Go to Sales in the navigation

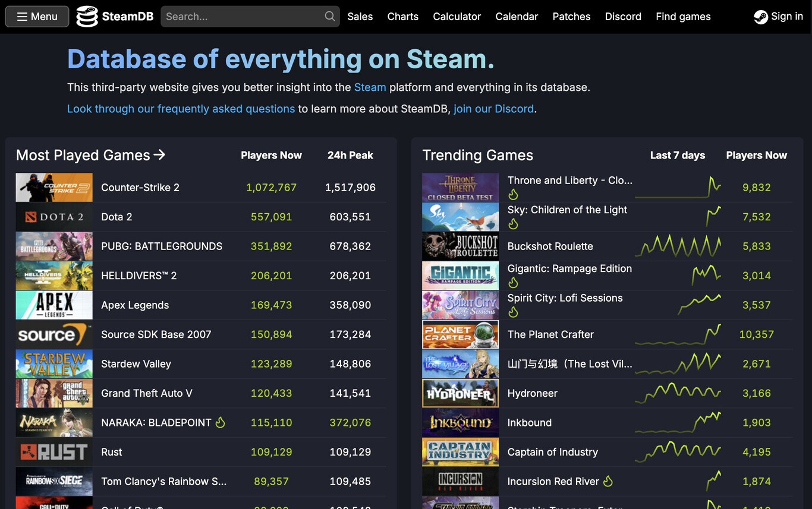click(360, 17)
